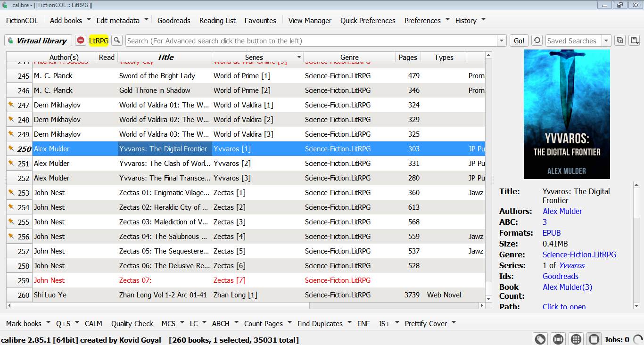Click the copy saved search icon

[x=620, y=41]
